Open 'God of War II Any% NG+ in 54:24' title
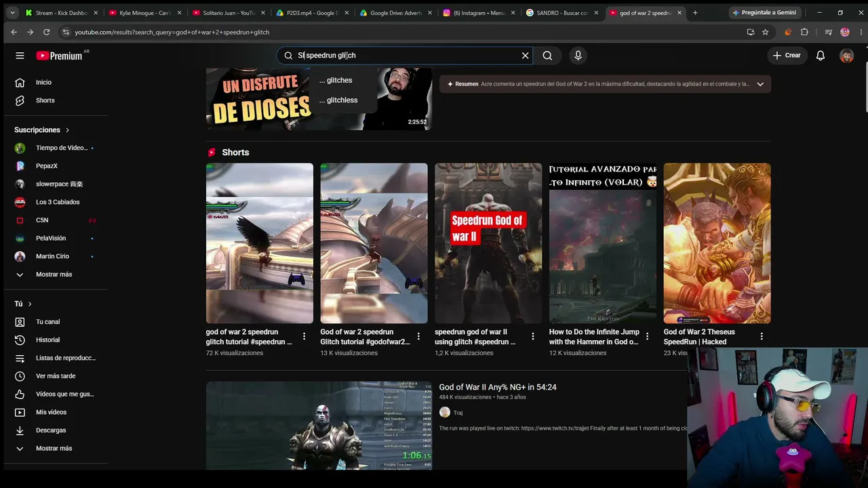Viewport: 868px width, 488px height. 498,387
